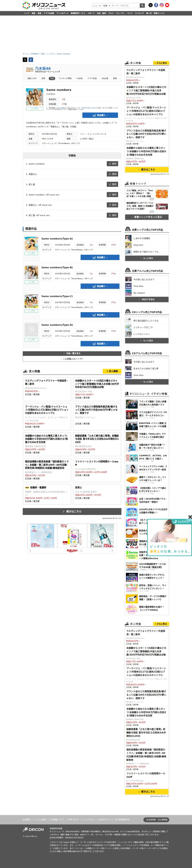Click 歌詞 for Same numbers -off vocal ver.-
This screenshot has height=868, width=192.
point(112,195)
